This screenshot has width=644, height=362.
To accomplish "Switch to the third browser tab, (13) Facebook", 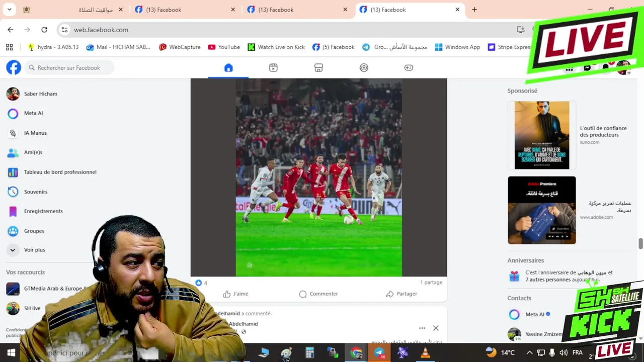I will click(x=297, y=10).
